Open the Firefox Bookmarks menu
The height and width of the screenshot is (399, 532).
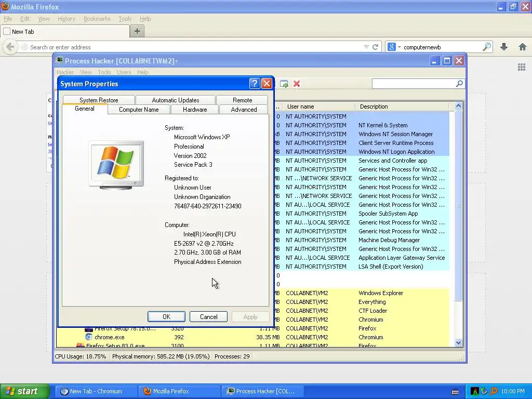tap(97, 19)
